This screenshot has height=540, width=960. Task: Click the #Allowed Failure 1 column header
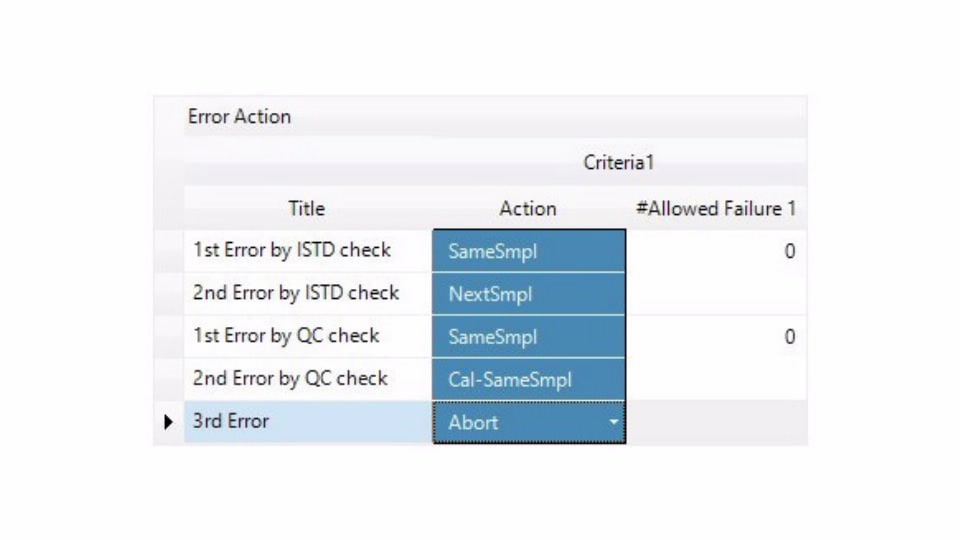(715, 209)
